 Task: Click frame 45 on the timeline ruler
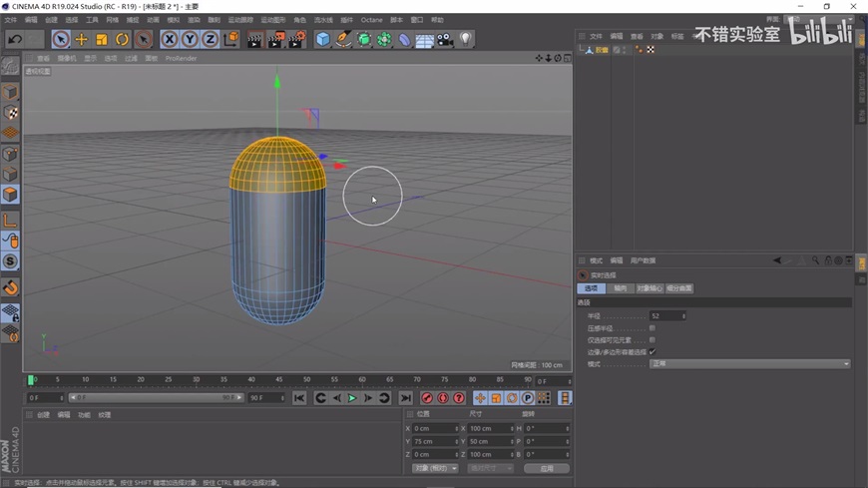click(278, 380)
